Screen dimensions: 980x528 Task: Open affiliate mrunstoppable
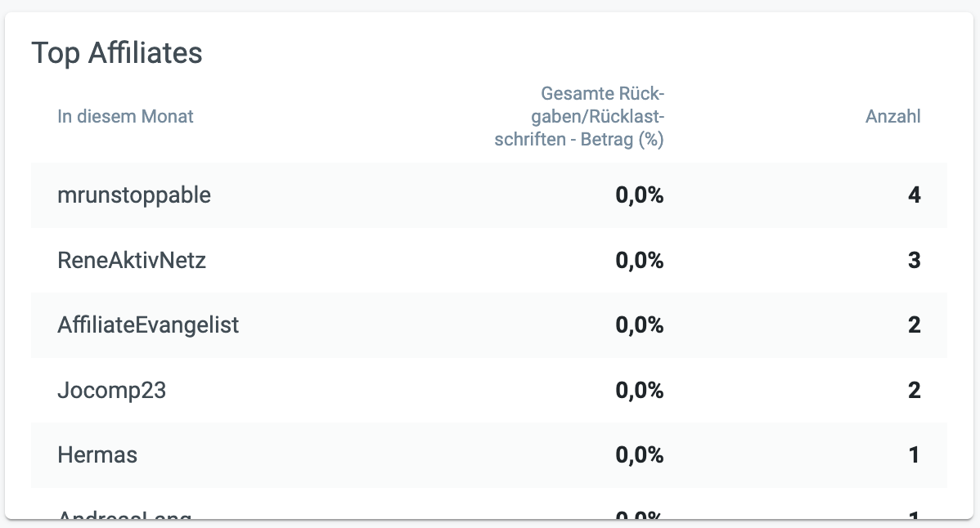click(134, 195)
